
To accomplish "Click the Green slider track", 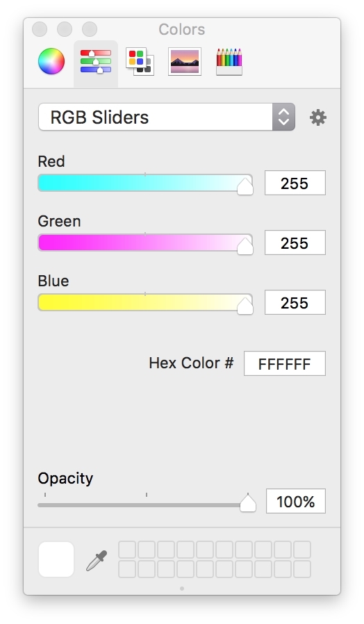I will pyautogui.click(x=145, y=243).
